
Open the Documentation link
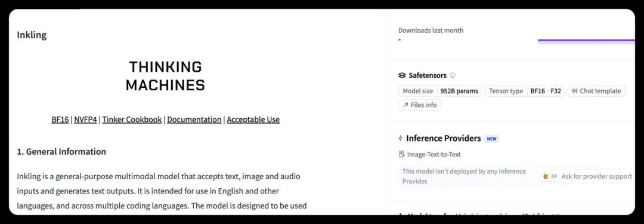tap(194, 119)
